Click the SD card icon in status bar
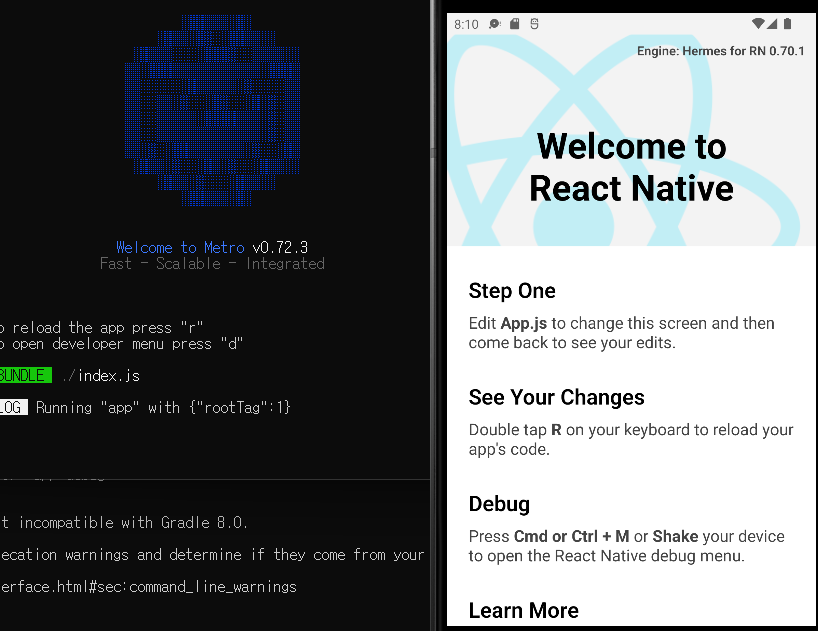The width and height of the screenshot is (818, 631). pyautogui.click(x=515, y=23)
